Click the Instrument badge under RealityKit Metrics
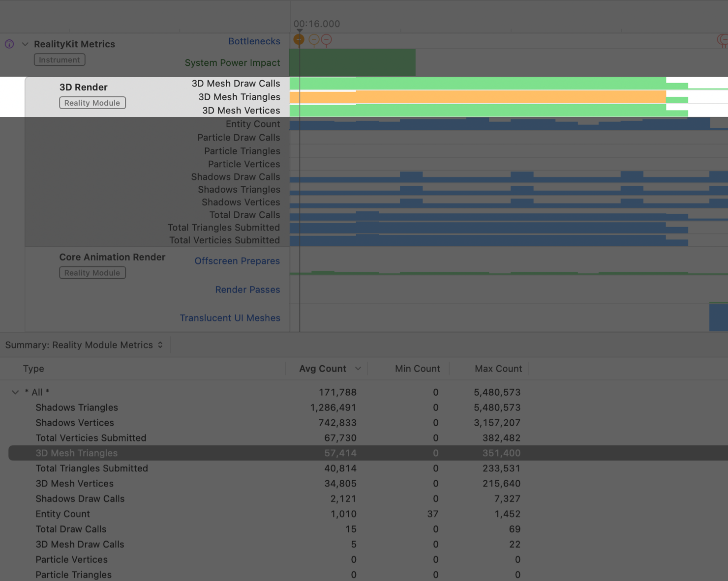This screenshot has height=581, width=728. [59, 59]
